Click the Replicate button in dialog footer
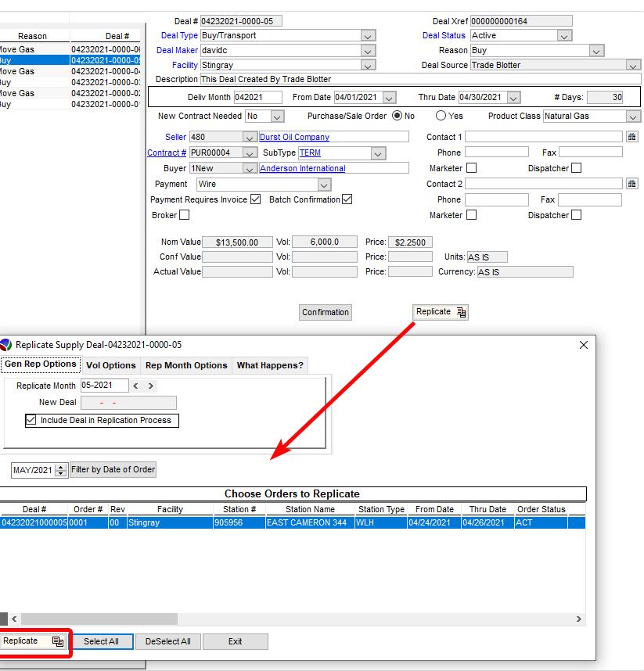644x671 pixels. [x=32, y=641]
